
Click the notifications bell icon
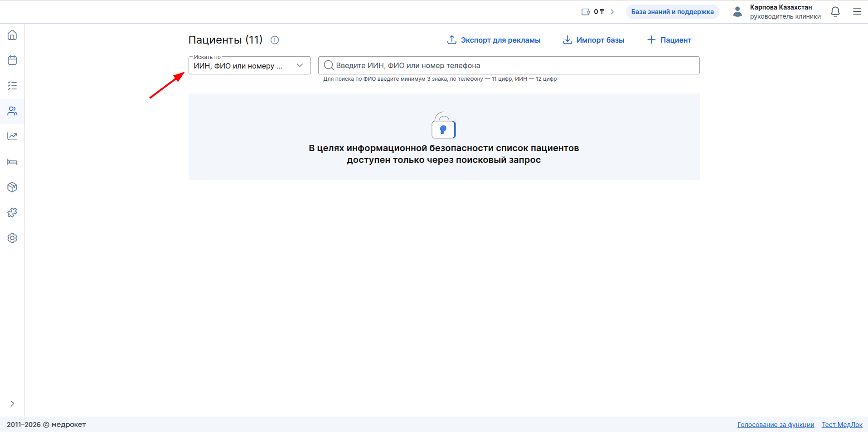click(835, 12)
